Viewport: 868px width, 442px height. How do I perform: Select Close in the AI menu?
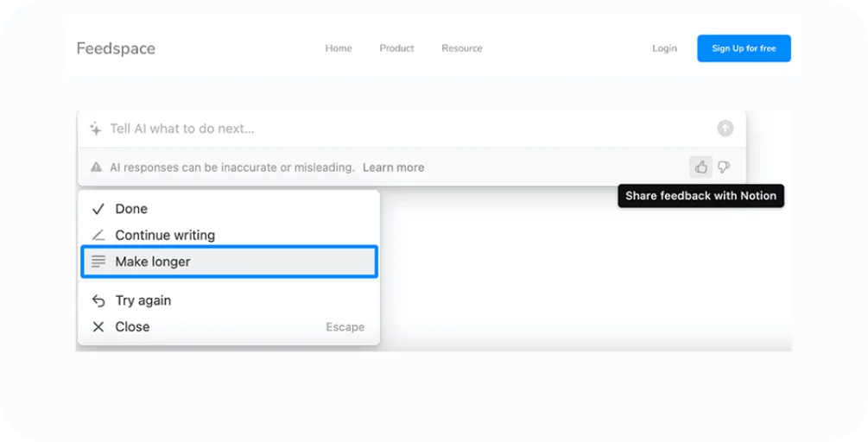(x=229, y=327)
